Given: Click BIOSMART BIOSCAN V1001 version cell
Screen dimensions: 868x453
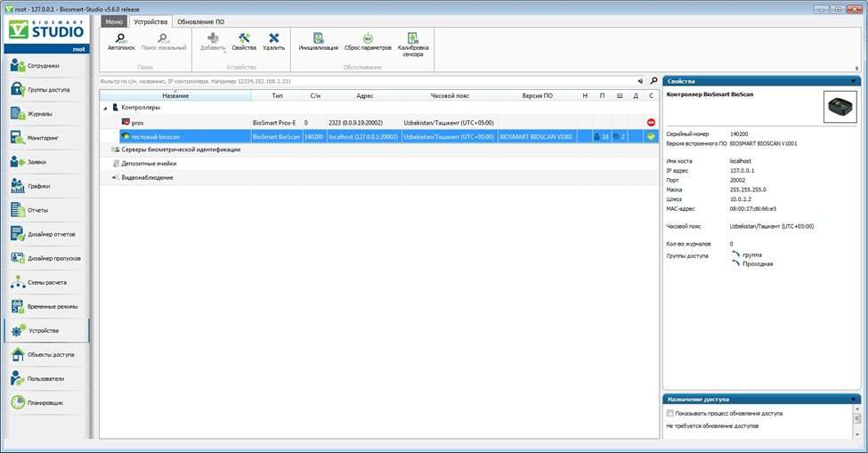Looking at the screenshot, I should pyautogui.click(x=536, y=137).
